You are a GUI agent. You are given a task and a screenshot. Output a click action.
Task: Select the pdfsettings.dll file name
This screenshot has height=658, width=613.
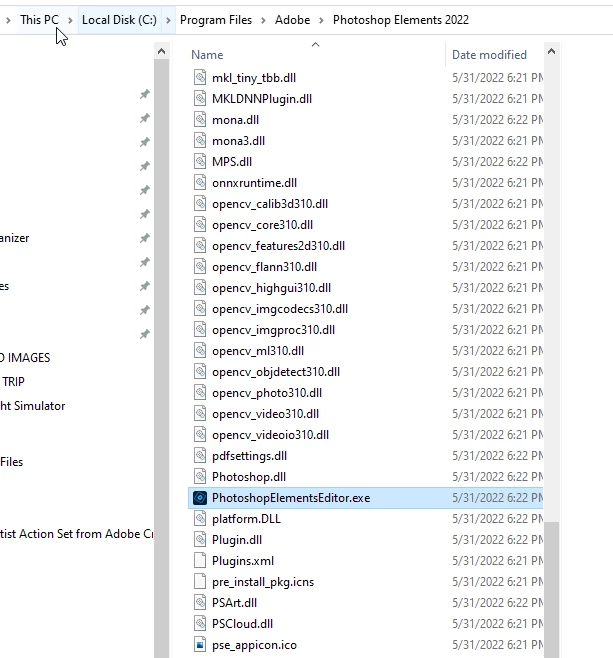[250, 456]
